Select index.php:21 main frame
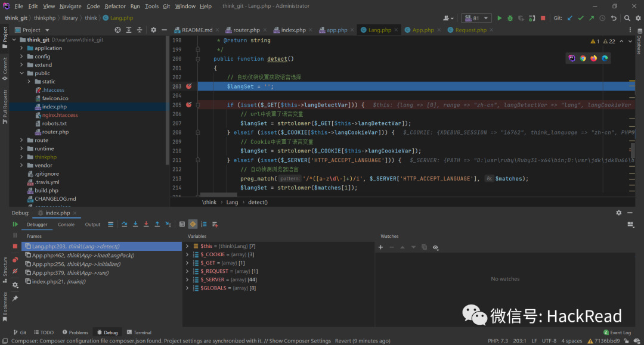This screenshot has width=644, height=345. 101,281
